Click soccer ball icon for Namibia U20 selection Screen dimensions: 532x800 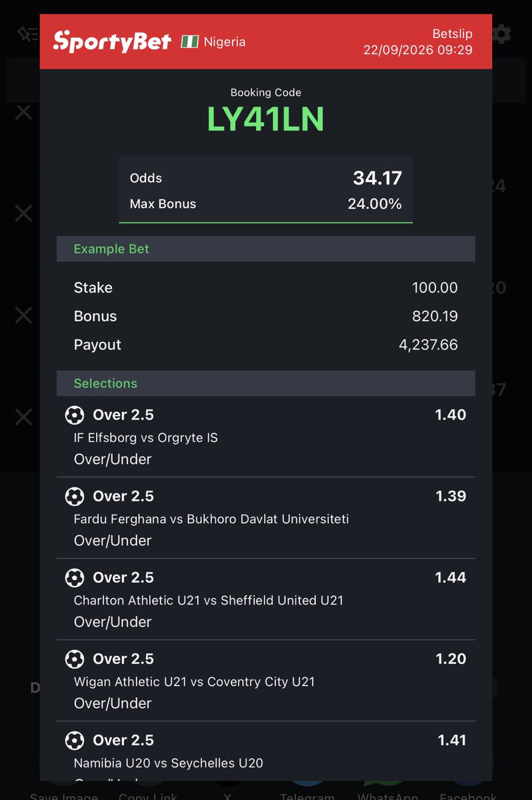(x=75, y=741)
